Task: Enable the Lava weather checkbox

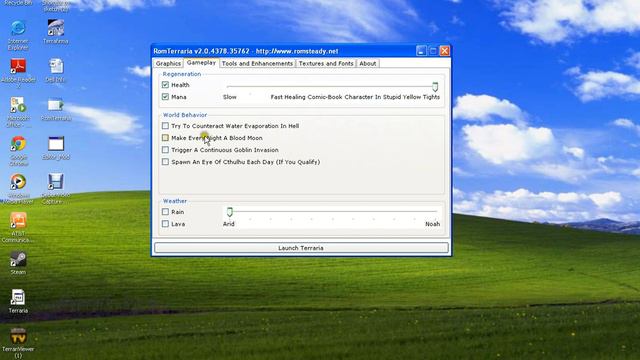Action: coord(165,224)
